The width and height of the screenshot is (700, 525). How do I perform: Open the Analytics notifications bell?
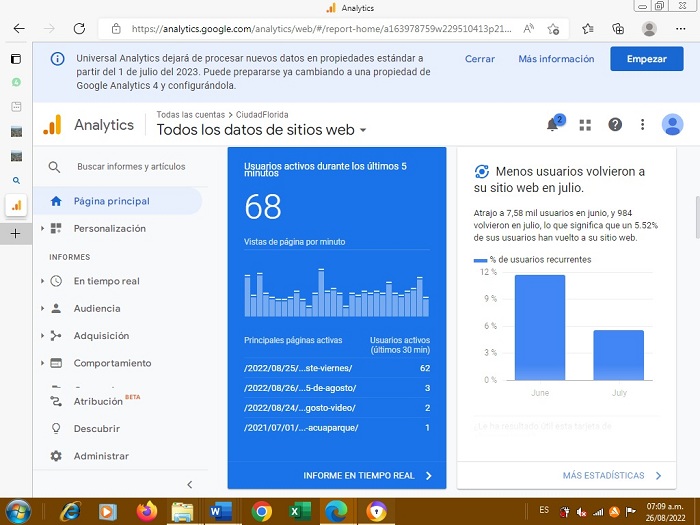pos(553,125)
